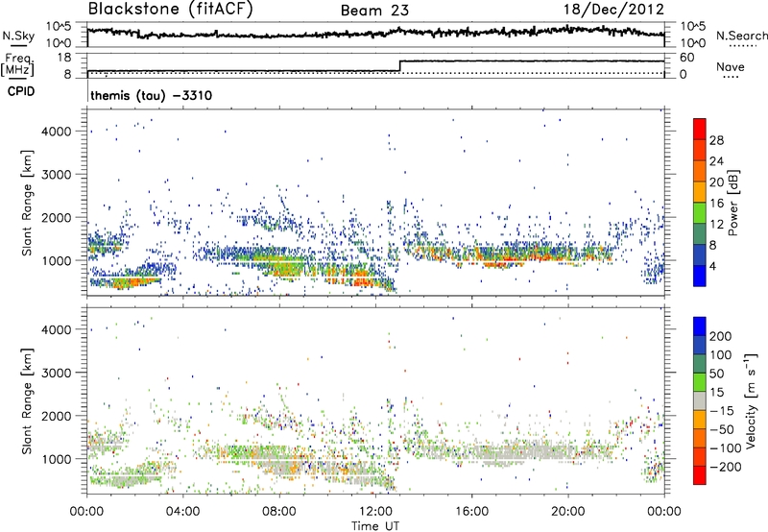Click the velocity colorbar tick -200
768x532 pixels.
725,467
